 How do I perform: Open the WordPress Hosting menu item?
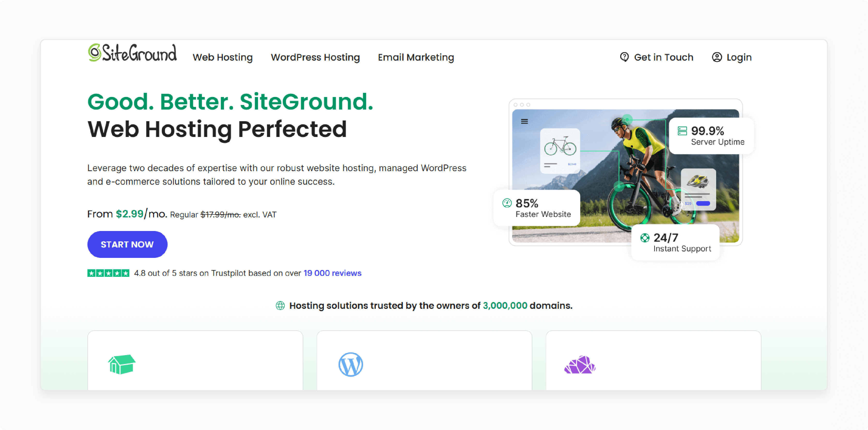point(315,57)
